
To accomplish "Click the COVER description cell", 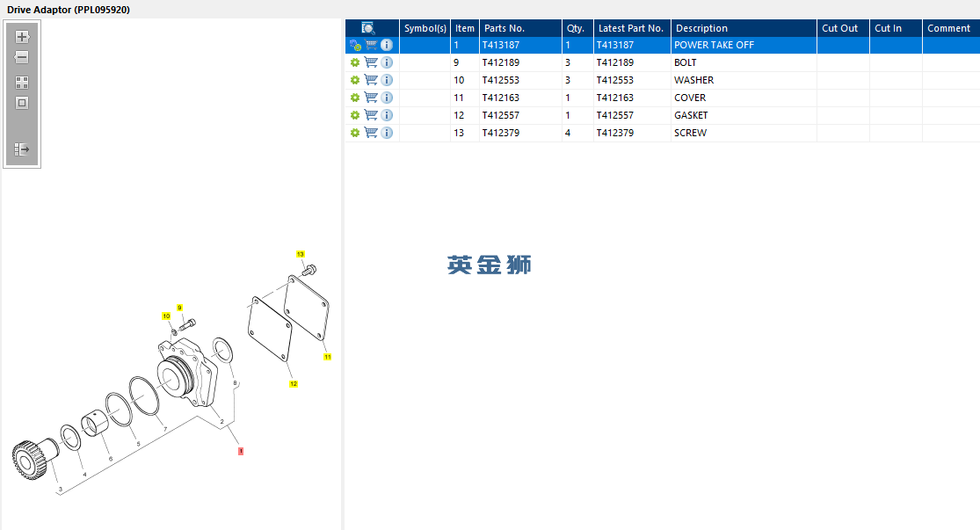I will click(744, 98).
